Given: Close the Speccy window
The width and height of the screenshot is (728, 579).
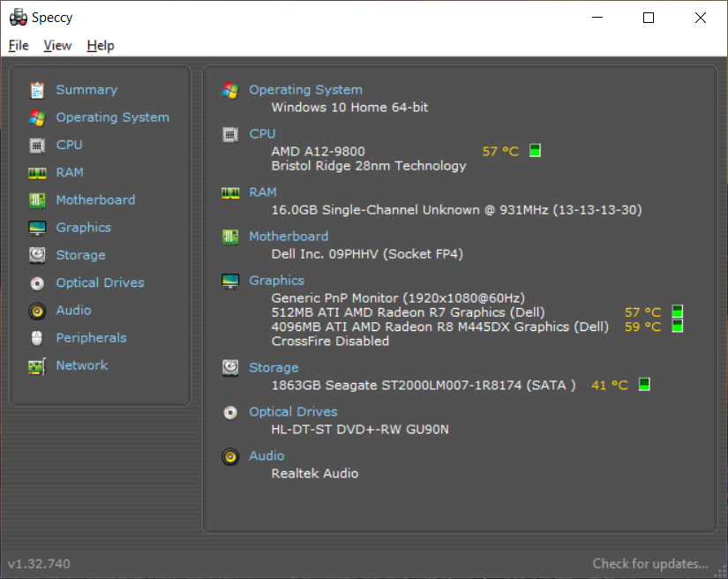Looking at the screenshot, I should (700, 18).
